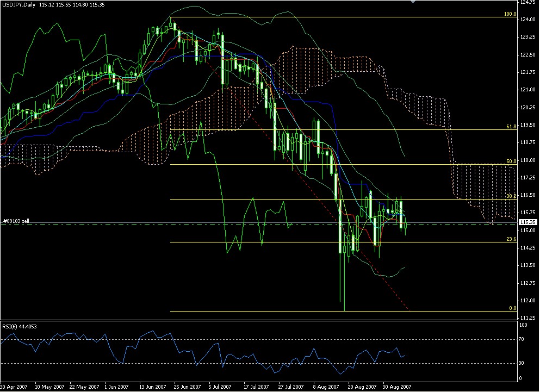Click the RSI scale value 100

tap(523, 325)
